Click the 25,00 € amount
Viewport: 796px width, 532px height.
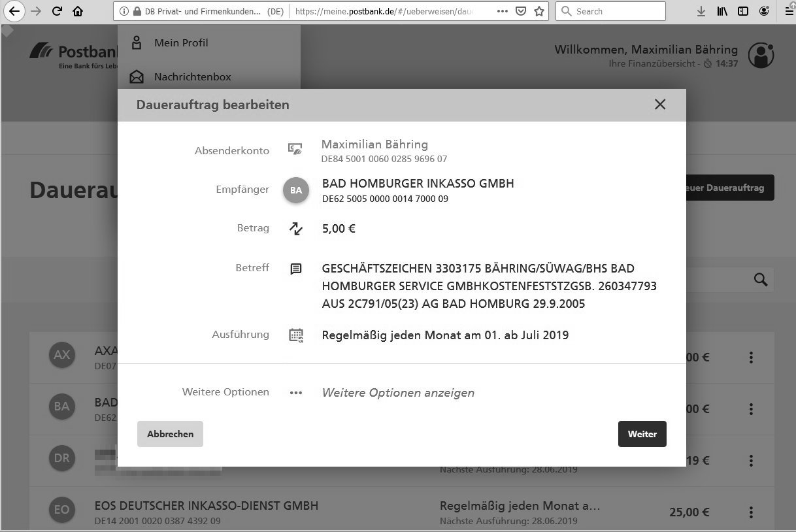tap(689, 512)
